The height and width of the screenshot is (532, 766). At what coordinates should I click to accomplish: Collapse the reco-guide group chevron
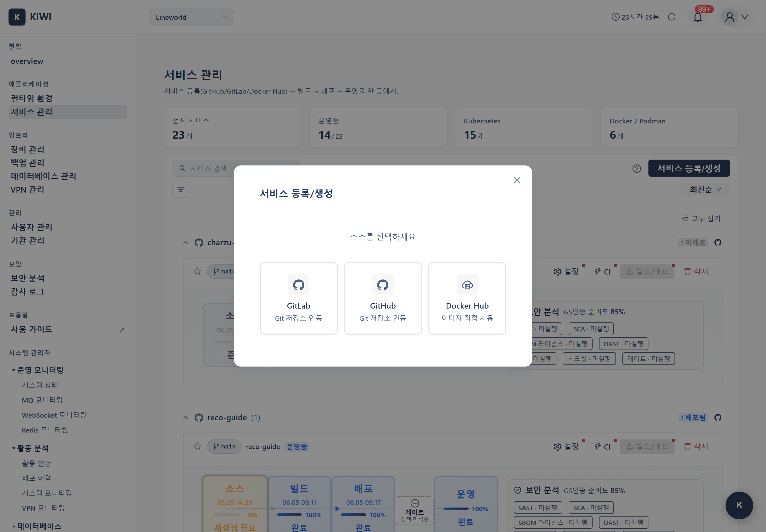186,418
